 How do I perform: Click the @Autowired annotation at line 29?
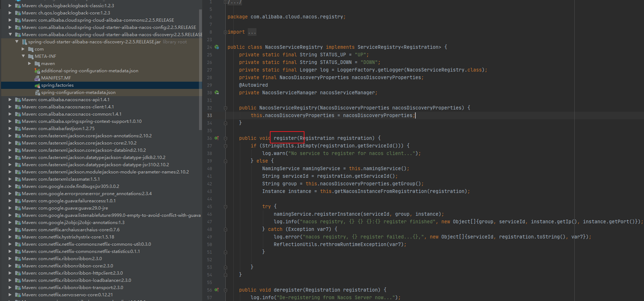(254, 85)
